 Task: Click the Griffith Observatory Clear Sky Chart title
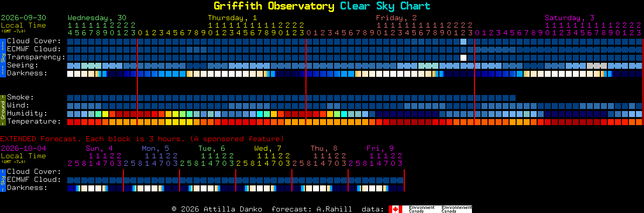(322, 6)
